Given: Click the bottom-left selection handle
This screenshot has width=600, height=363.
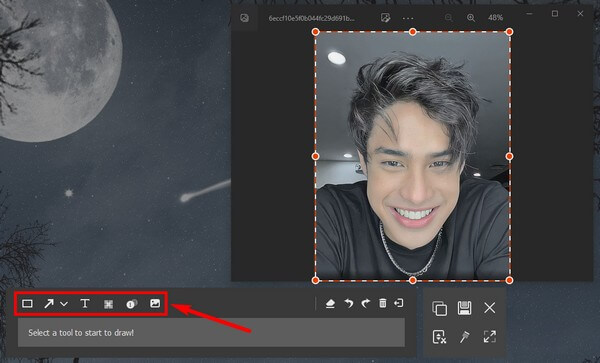Looking at the screenshot, I should click(x=316, y=280).
